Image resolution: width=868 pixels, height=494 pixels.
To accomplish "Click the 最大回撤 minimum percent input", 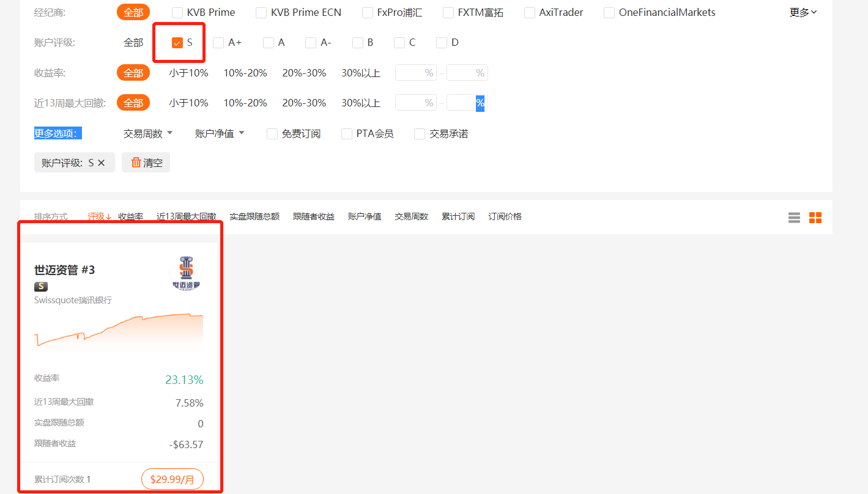I will coord(416,103).
